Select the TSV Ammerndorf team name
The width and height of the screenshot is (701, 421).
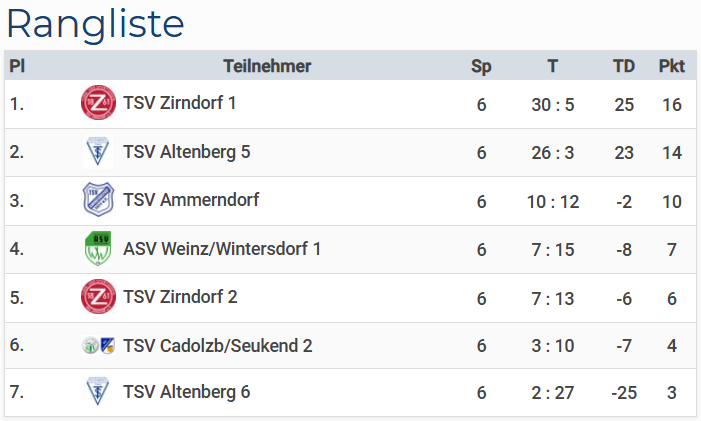click(191, 200)
